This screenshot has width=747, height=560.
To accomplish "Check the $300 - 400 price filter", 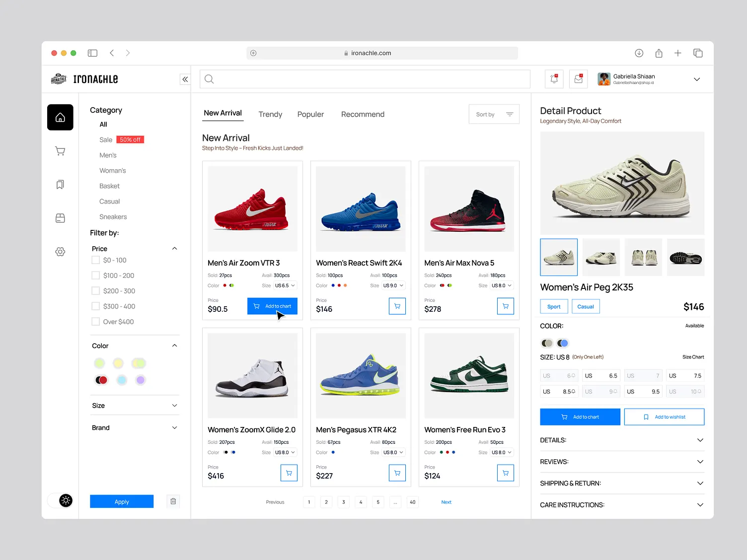I will (96, 306).
